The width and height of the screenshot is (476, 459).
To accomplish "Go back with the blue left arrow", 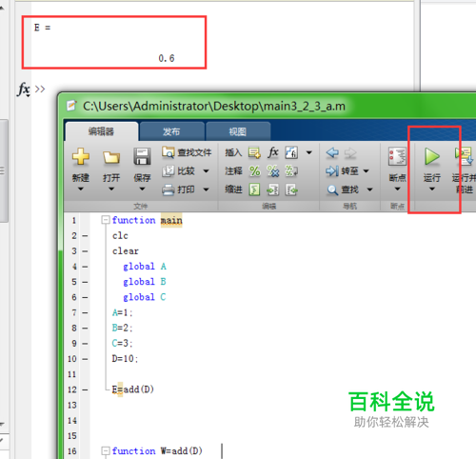I will pos(332,152).
